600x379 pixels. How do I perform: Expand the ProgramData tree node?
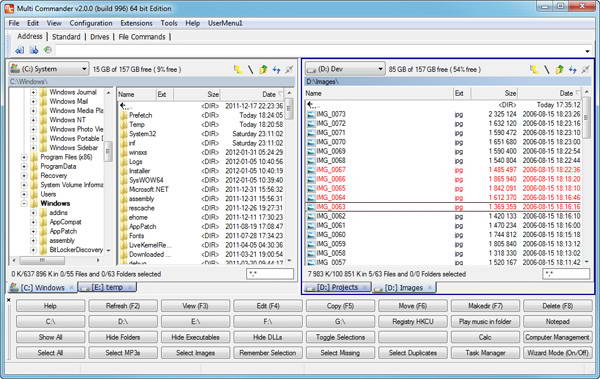tap(24, 167)
